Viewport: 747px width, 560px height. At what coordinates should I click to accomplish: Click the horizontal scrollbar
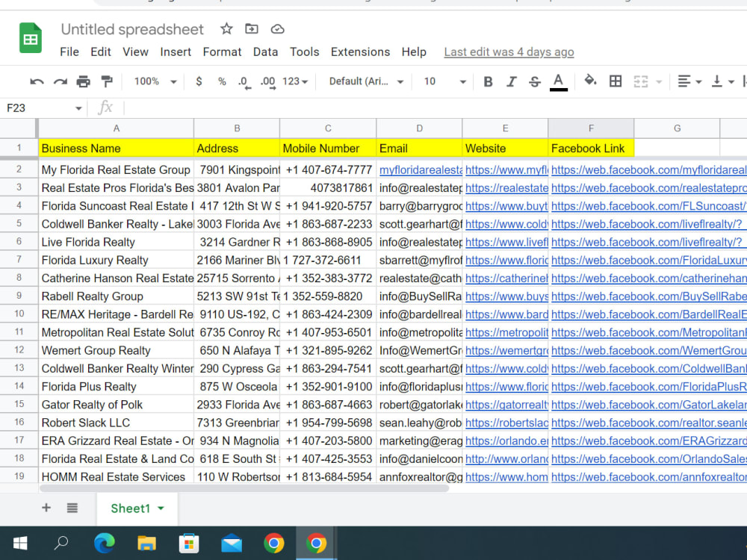(244, 488)
